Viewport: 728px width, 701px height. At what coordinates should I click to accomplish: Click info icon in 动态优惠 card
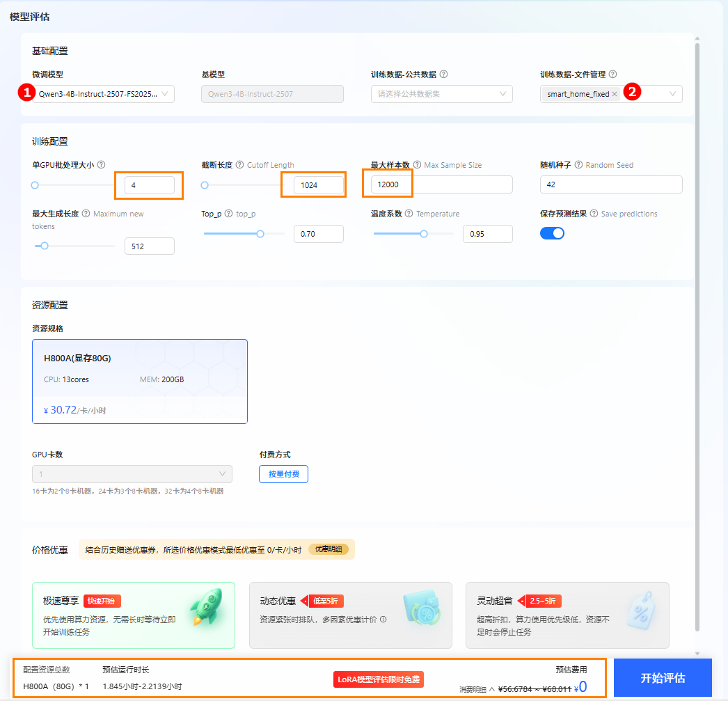coord(383,619)
